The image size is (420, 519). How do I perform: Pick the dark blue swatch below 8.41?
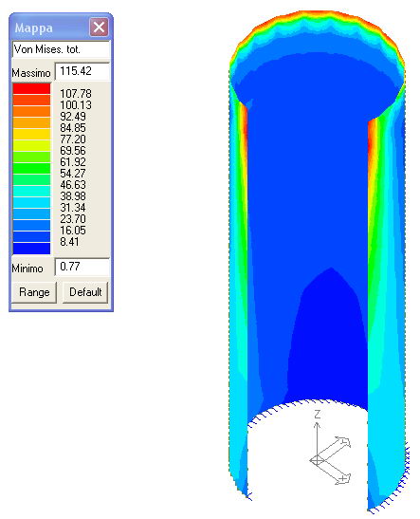click(x=31, y=249)
